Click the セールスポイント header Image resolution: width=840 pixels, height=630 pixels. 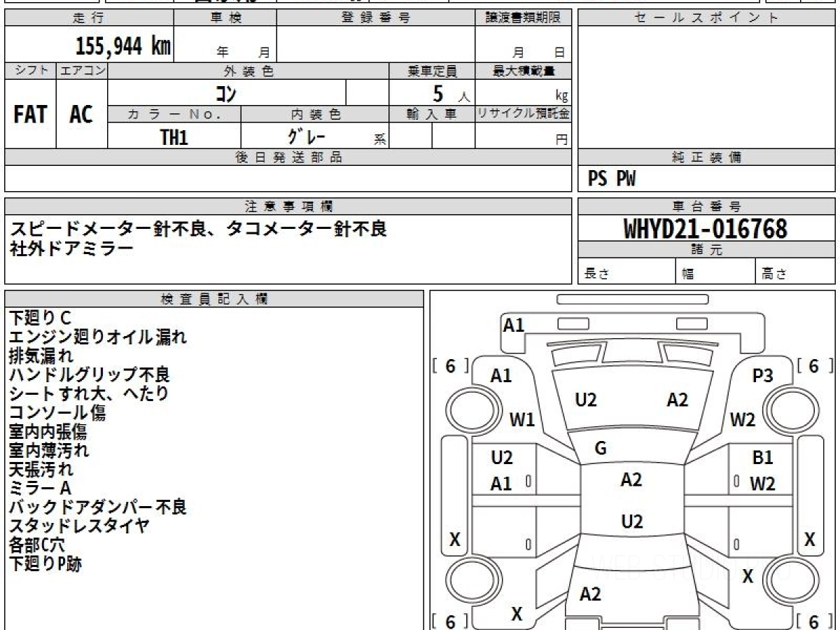pos(706,18)
